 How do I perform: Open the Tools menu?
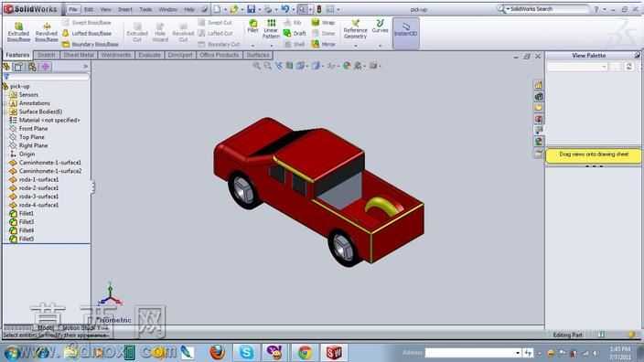point(145,9)
